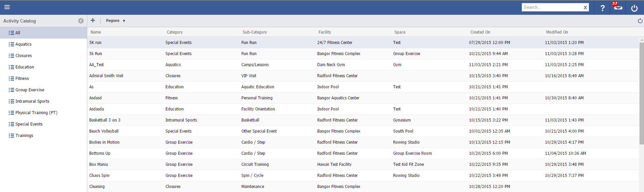Click the power logout icon

tap(634, 8)
